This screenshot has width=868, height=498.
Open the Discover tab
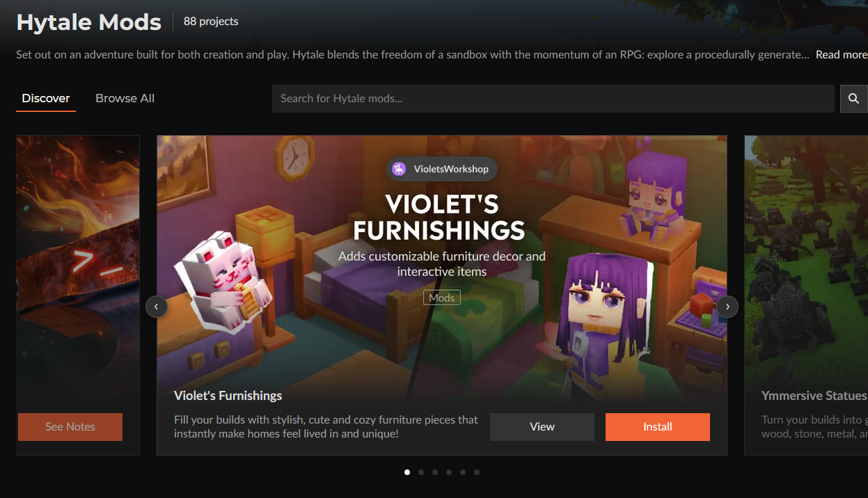tap(46, 98)
